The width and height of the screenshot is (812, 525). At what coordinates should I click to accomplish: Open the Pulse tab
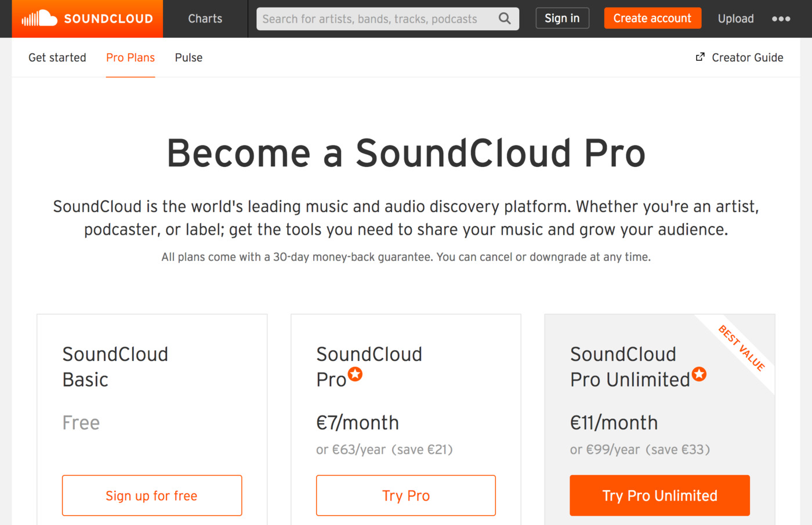[x=188, y=57]
